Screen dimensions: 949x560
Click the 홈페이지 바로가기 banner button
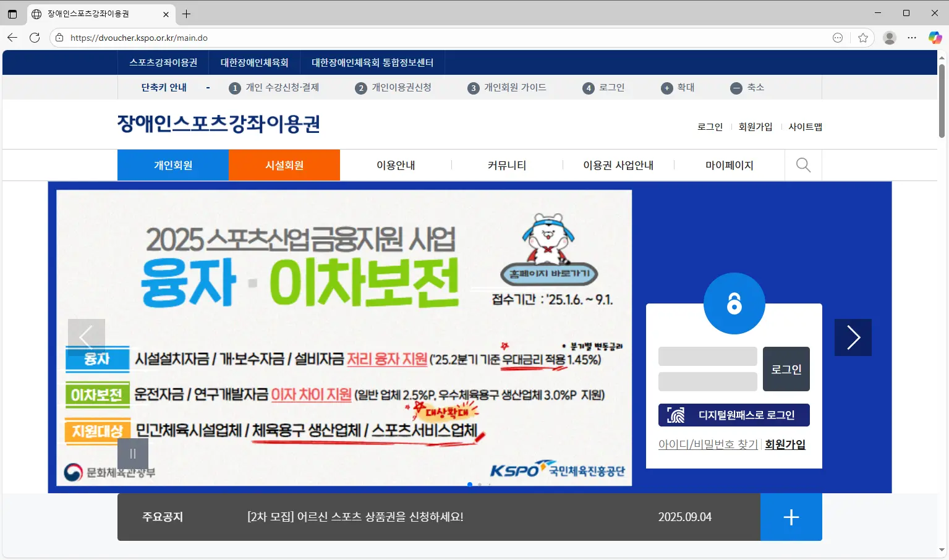549,274
